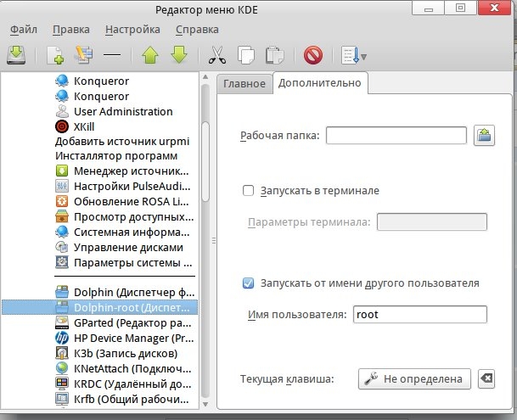Click the New Submenu toolbar icon

pos(84,54)
